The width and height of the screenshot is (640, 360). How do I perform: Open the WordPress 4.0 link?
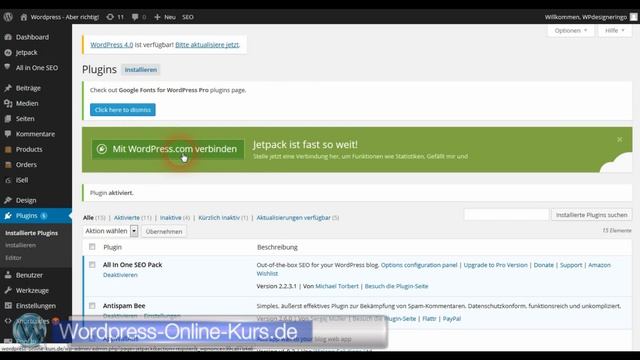point(111,45)
